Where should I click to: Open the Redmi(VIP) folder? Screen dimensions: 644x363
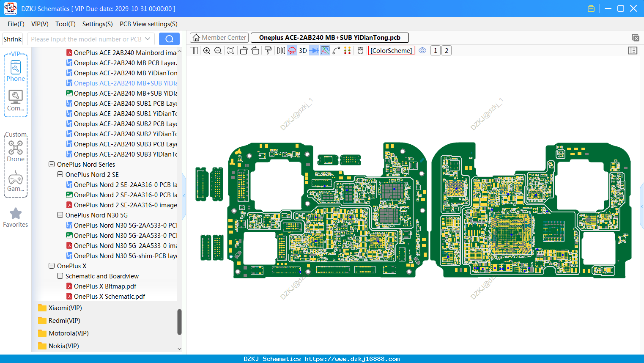click(59, 320)
